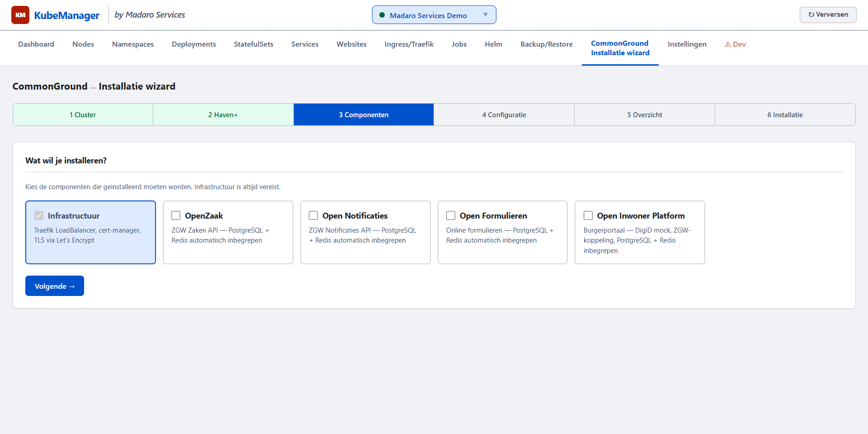
Task: Go to the Nodes tab
Action: click(x=83, y=44)
